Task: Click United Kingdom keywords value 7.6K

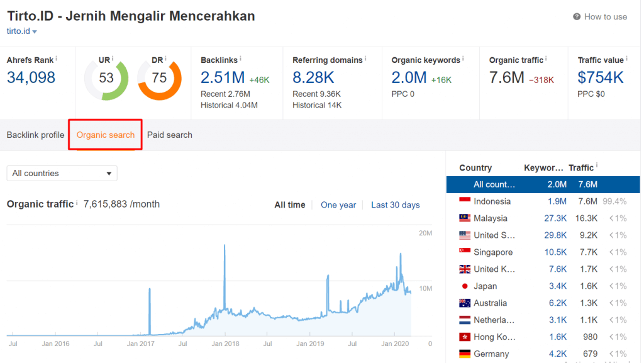Action: (x=558, y=269)
